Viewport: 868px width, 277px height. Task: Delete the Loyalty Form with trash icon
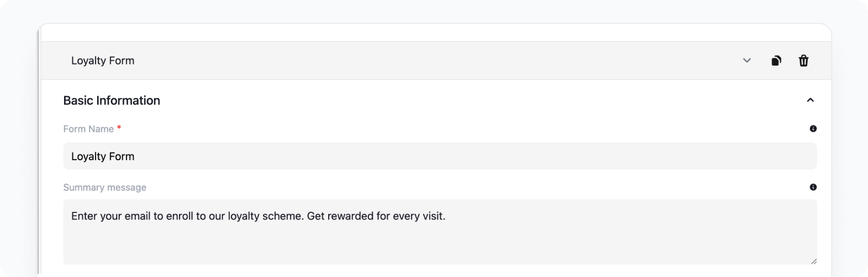[x=803, y=61]
